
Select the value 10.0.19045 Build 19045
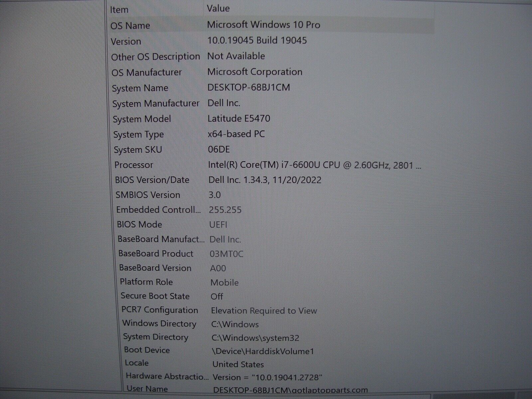[257, 40]
